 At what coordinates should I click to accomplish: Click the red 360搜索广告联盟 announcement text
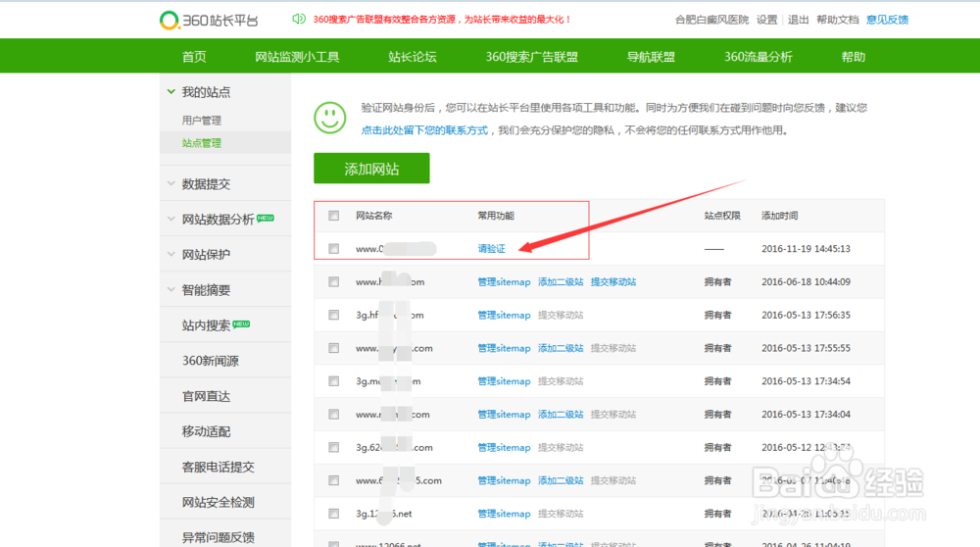pos(442,20)
